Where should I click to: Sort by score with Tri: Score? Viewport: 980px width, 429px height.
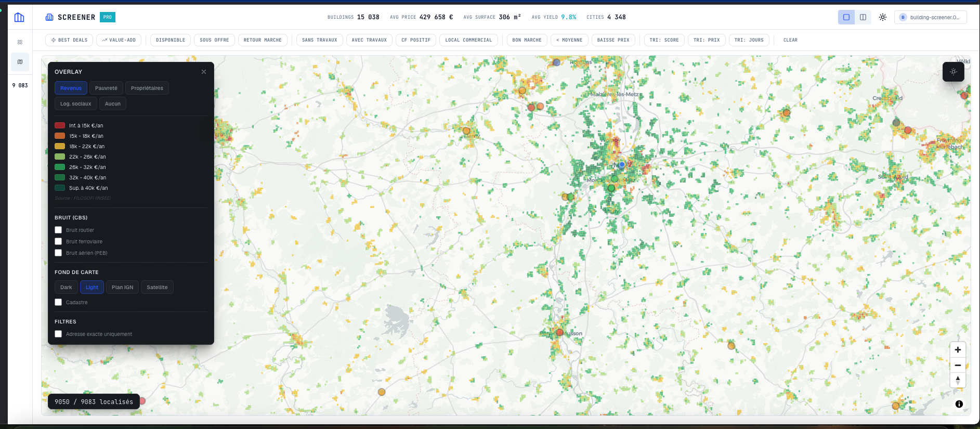point(664,40)
